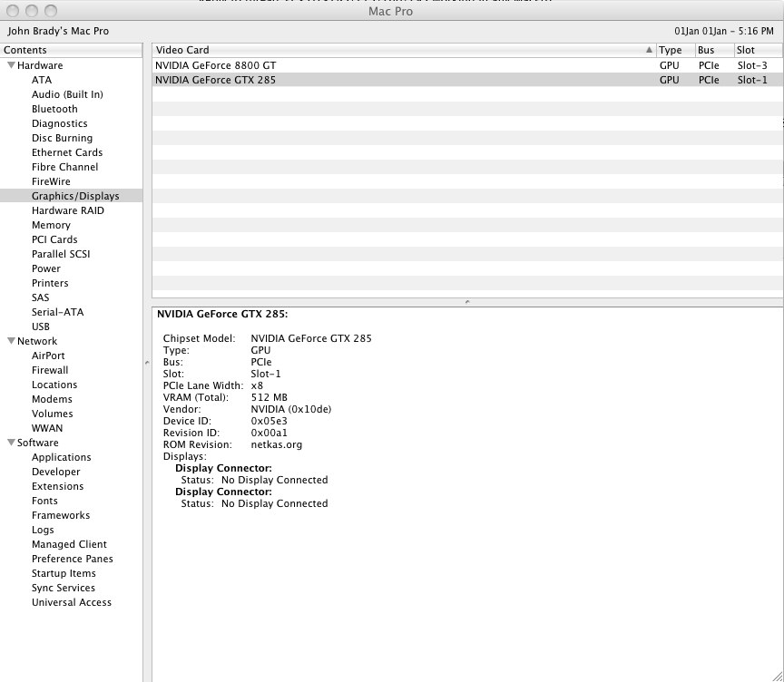Show Frameworks information

[61, 514]
